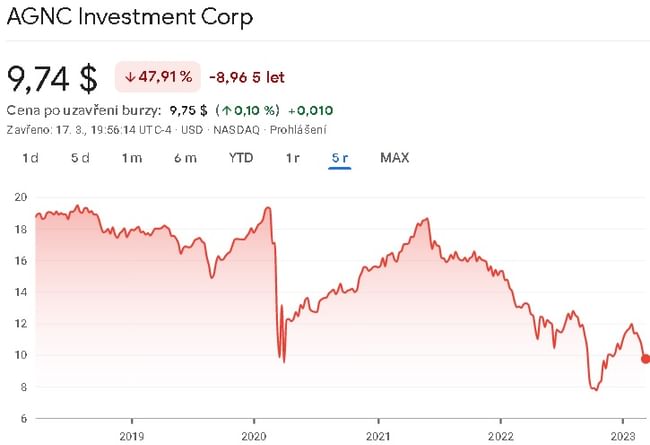Click the red endpoint dot on chart
The width and height of the screenshot is (650, 445).
[x=645, y=359]
